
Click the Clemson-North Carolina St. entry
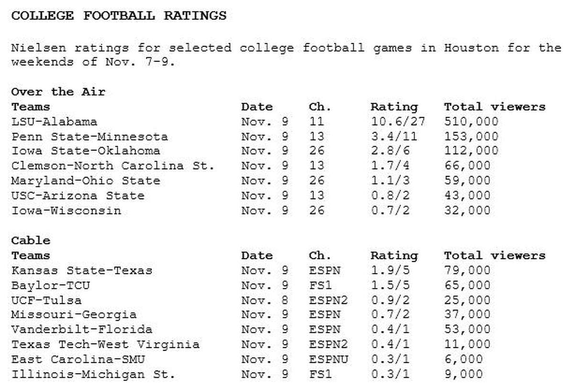pyautogui.click(x=113, y=166)
